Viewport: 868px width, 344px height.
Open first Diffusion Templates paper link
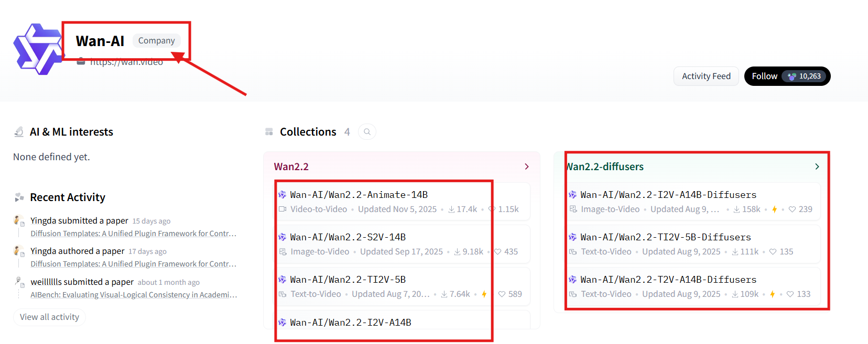click(x=134, y=234)
